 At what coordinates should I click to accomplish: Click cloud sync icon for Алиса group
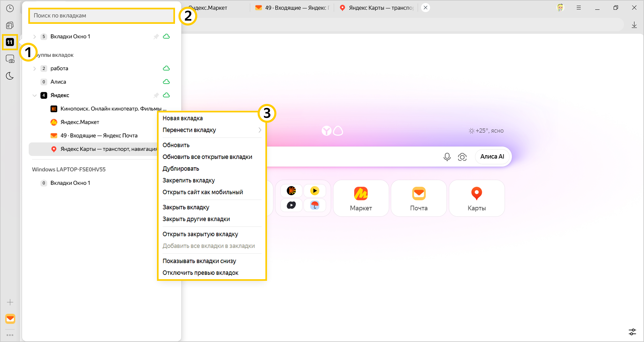point(166,82)
